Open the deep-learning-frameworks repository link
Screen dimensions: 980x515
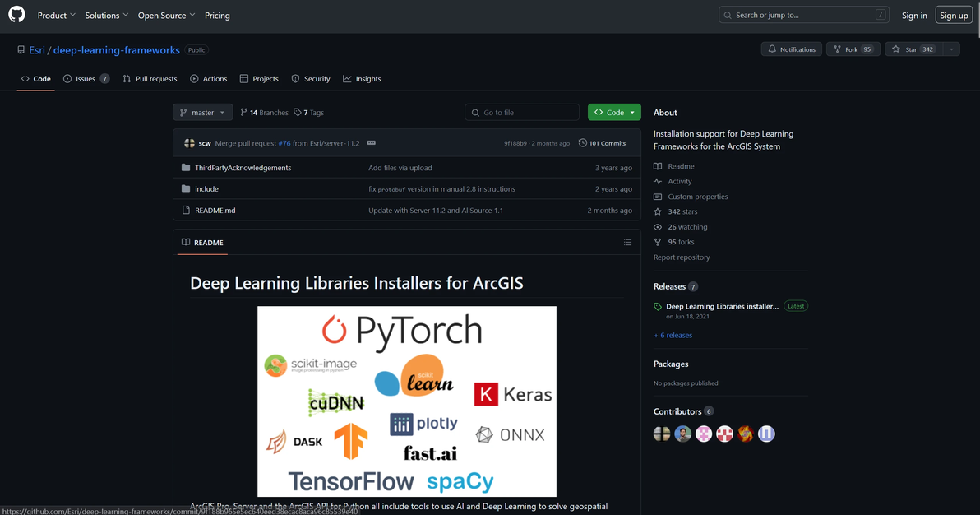pos(116,50)
